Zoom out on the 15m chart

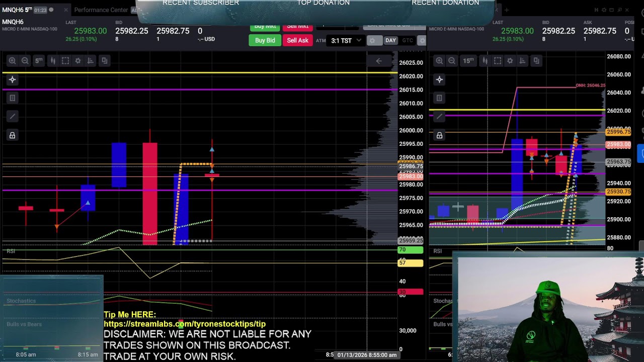click(452, 60)
